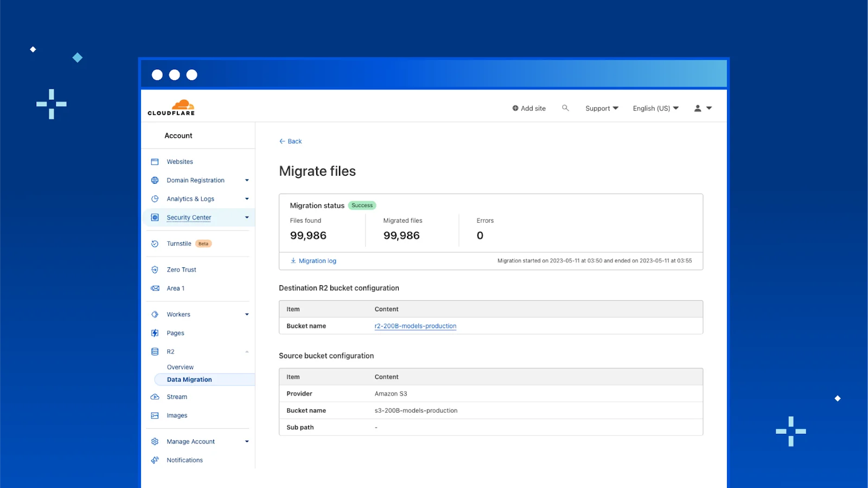Viewport: 868px width, 488px height.
Task: Click the Add site text
Action: pyautogui.click(x=533, y=108)
